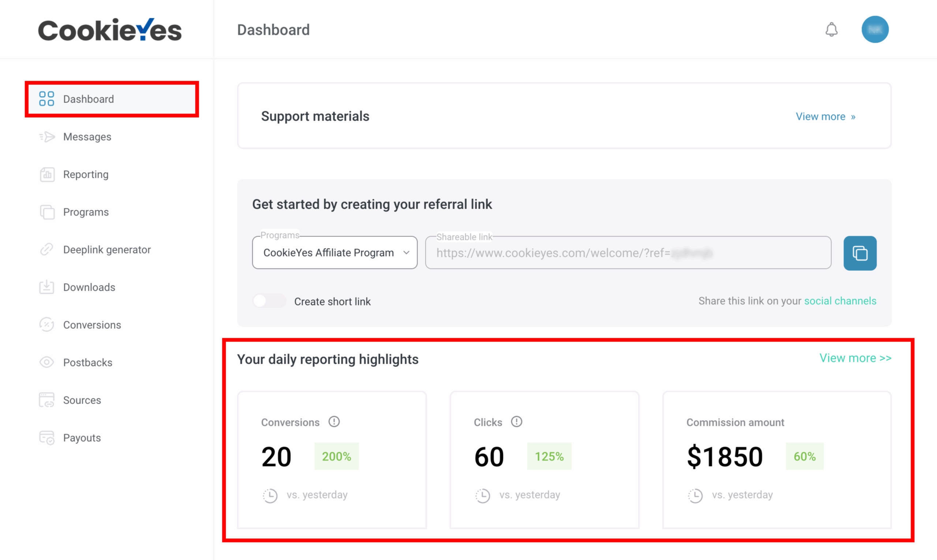Click the copy shareable link button

tap(860, 253)
